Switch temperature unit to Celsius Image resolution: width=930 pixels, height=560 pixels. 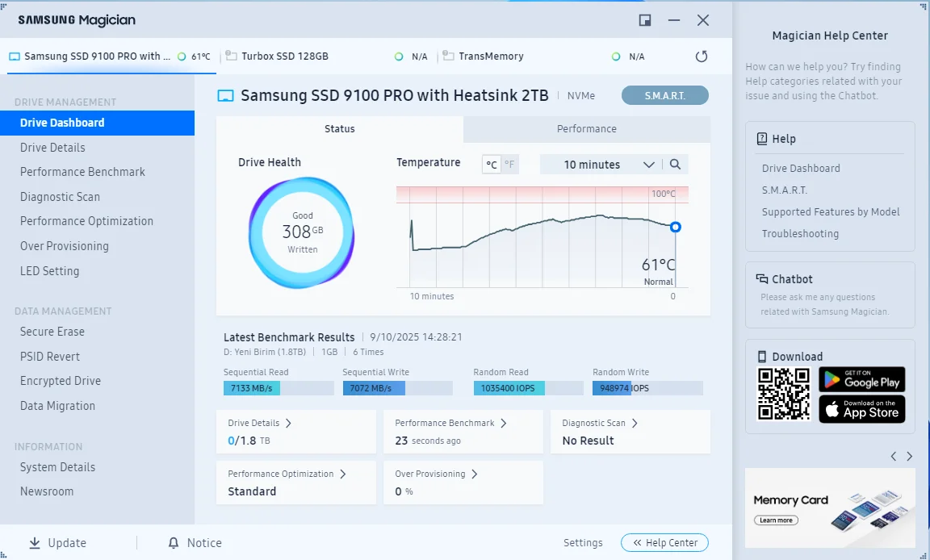[x=492, y=164]
